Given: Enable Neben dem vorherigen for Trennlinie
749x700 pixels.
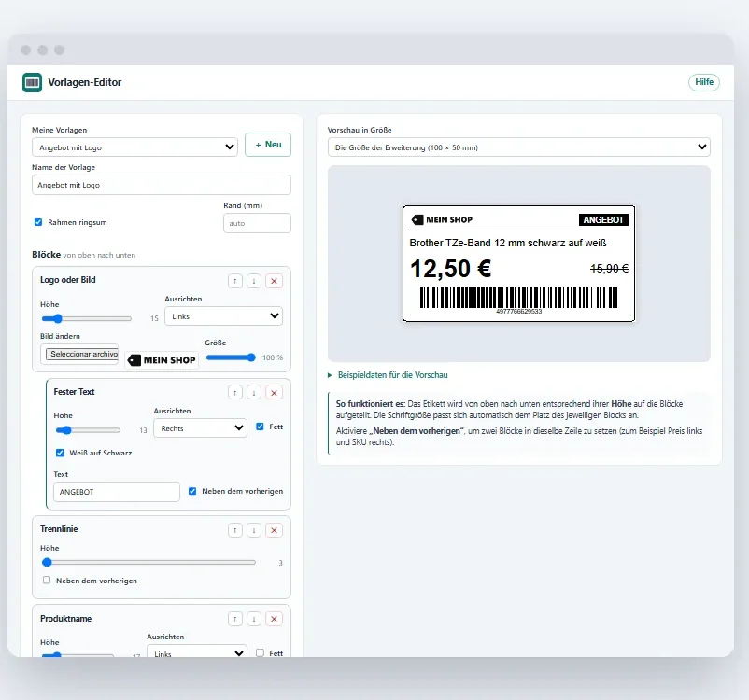Looking at the screenshot, I should click(x=47, y=581).
